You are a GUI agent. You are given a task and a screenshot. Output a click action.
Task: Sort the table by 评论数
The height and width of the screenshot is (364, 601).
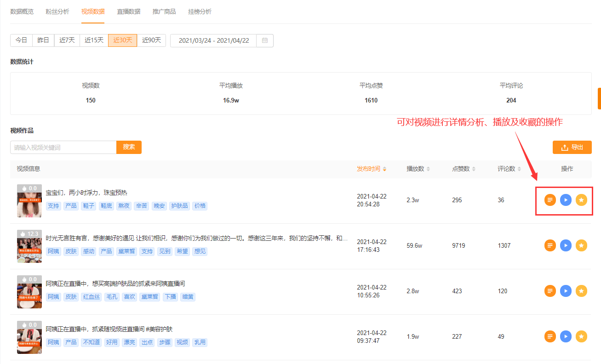(x=509, y=169)
